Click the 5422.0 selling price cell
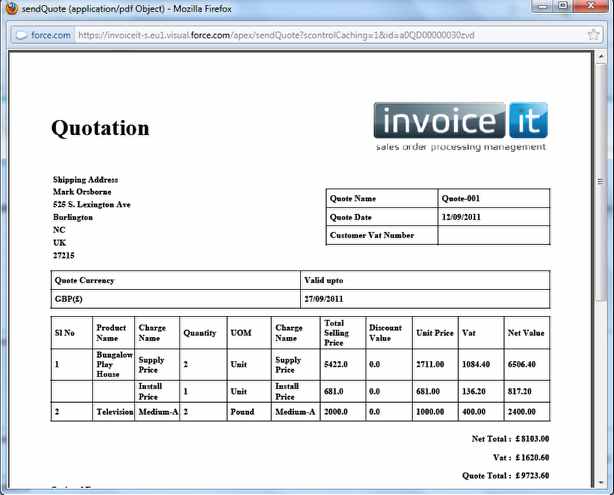Image resolution: width=614 pixels, height=495 pixels. tap(343, 364)
